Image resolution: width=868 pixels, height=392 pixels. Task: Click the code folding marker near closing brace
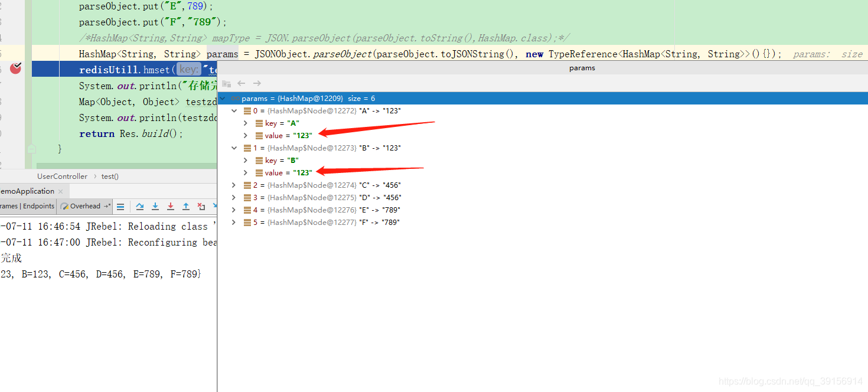[32, 149]
